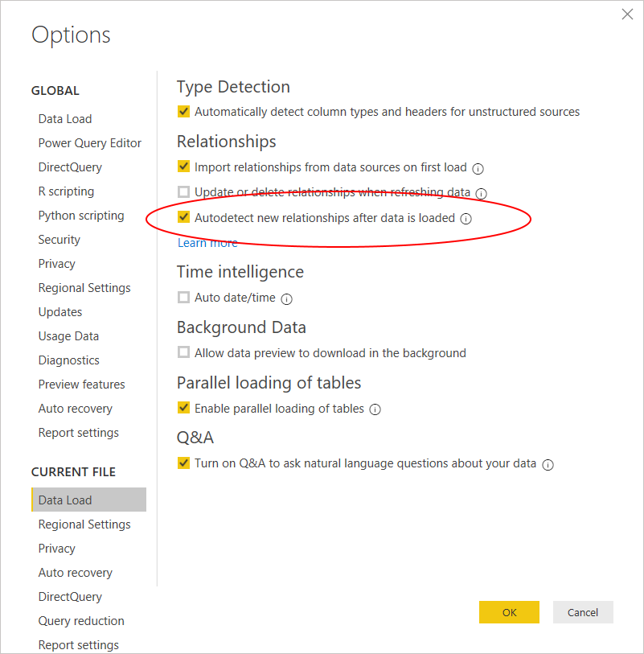Select Preview features in Global section
Image resolution: width=644 pixels, height=654 pixels.
tap(82, 385)
